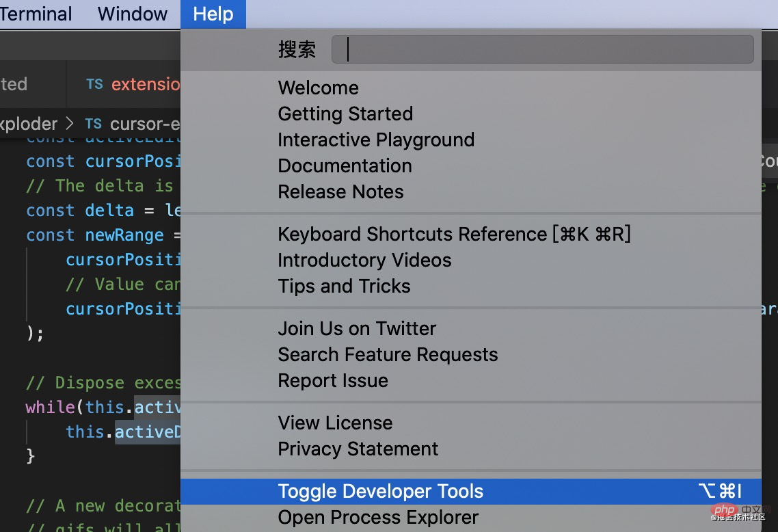Choose Report Issue in the Help menu

pyautogui.click(x=333, y=380)
